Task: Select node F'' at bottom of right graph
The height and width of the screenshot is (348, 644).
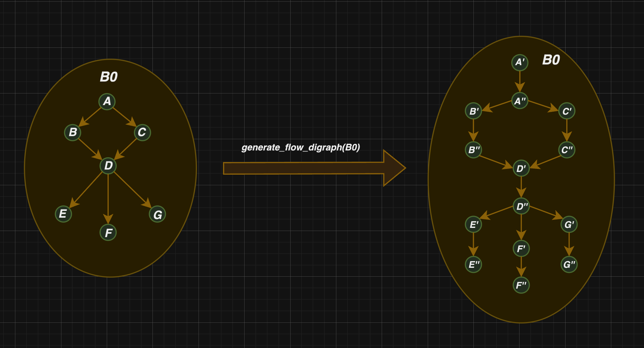Action: (521, 285)
